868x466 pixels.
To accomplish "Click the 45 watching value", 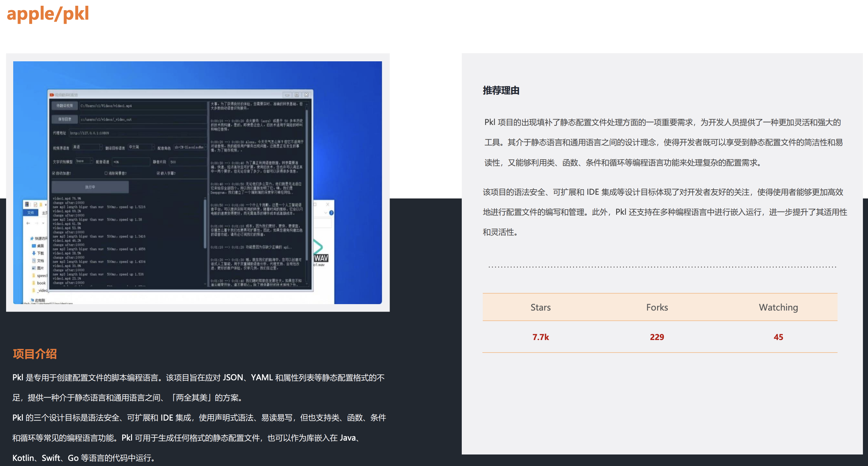I will point(778,337).
